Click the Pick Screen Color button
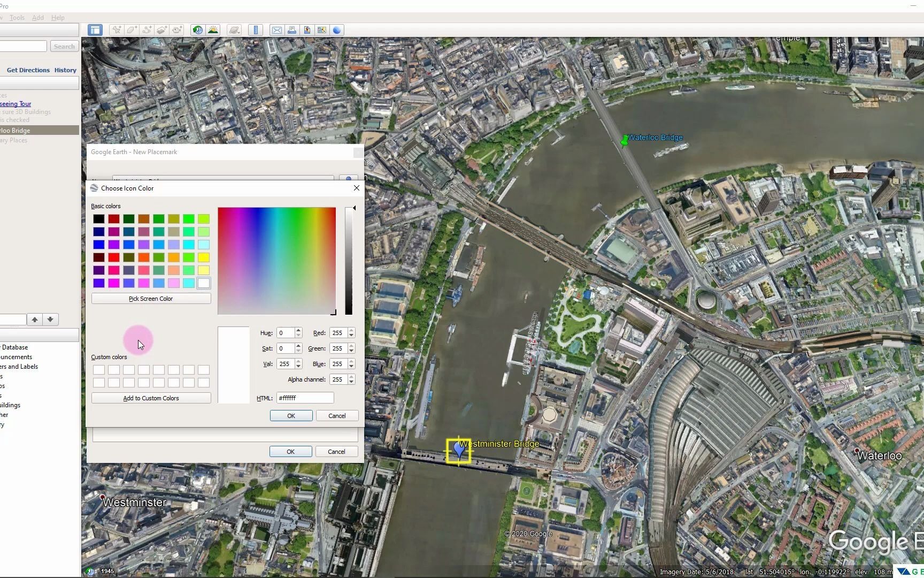This screenshot has width=924, height=578. point(151,298)
